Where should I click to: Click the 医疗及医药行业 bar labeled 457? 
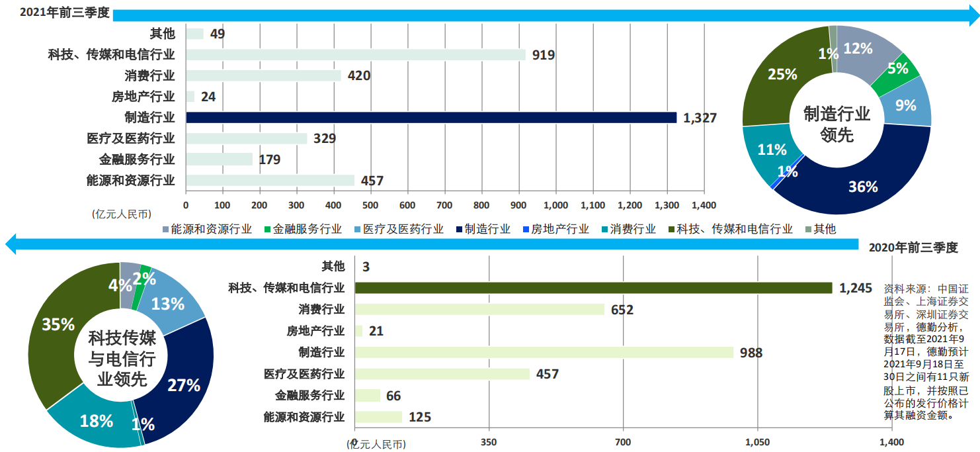point(442,374)
